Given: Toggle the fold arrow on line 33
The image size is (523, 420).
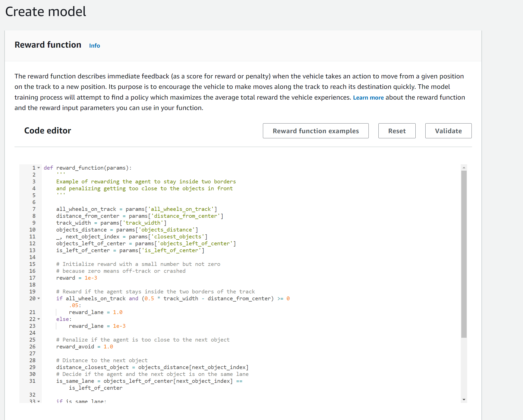Looking at the screenshot, I should [39, 401].
